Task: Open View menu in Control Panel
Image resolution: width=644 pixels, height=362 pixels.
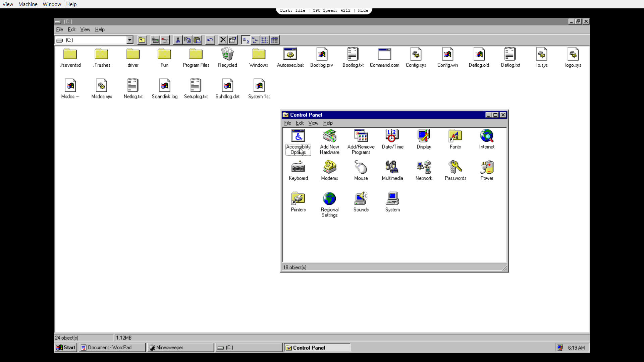Action: pyautogui.click(x=313, y=123)
